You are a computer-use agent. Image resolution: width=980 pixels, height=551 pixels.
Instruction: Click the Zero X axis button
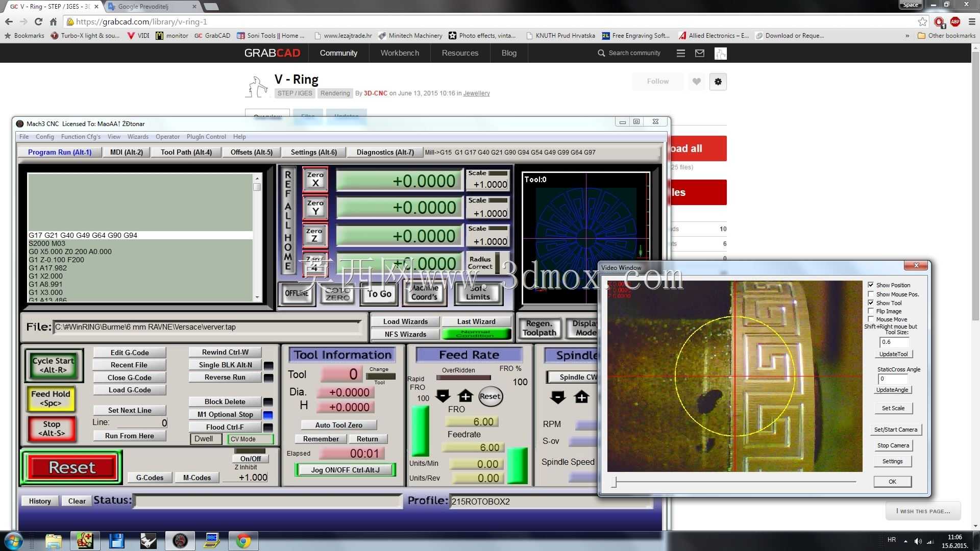point(315,180)
